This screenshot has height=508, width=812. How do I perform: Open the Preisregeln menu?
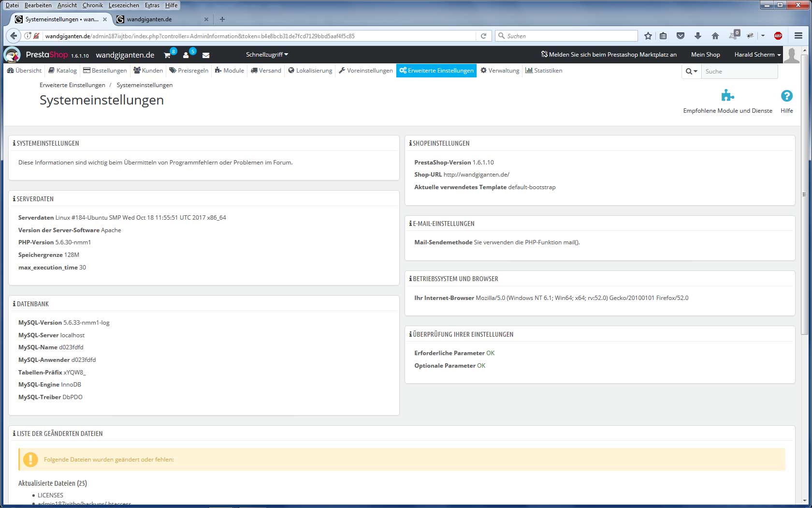[188, 71]
